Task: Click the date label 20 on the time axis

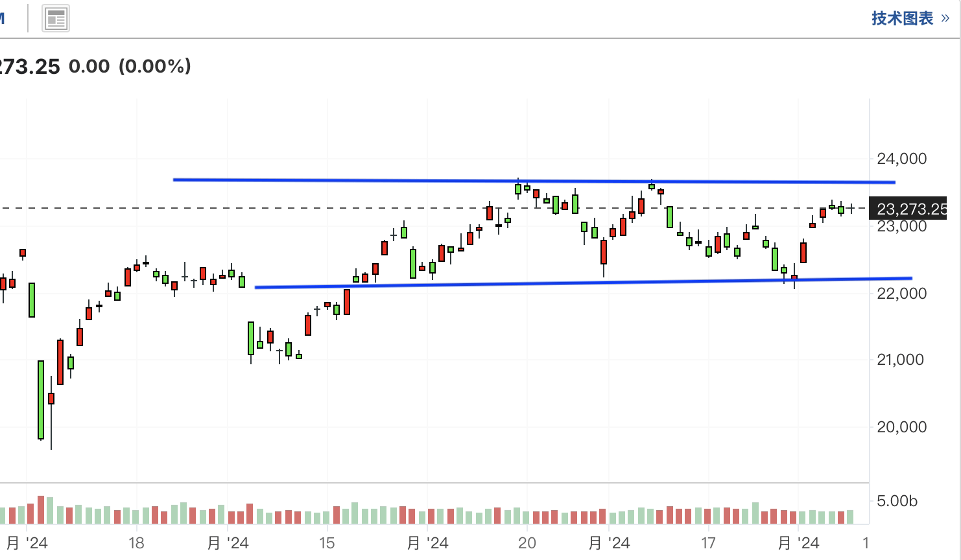Action: (x=527, y=542)
